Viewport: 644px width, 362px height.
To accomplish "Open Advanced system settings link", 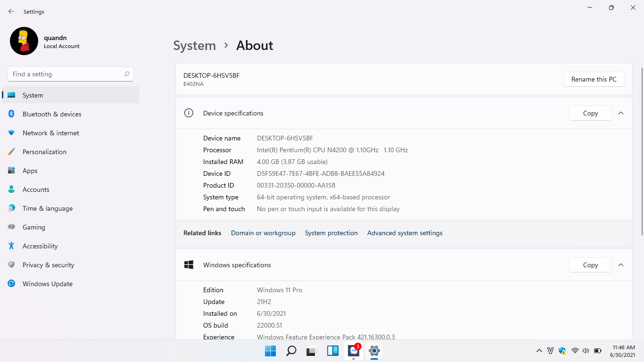I will click(405, 233).
